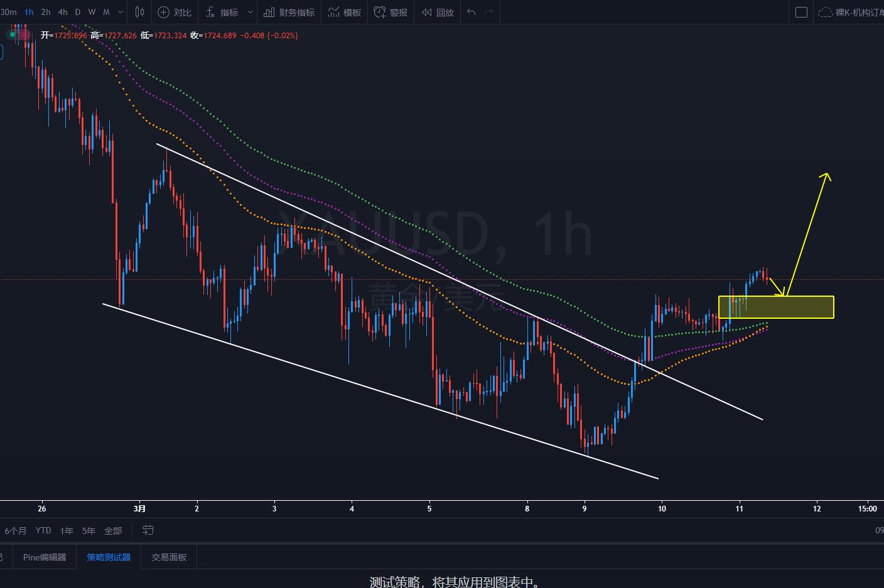Click the 26 date label on time axis
The height and width of the screenshot is (588, 884).
[x=42, y=508]
